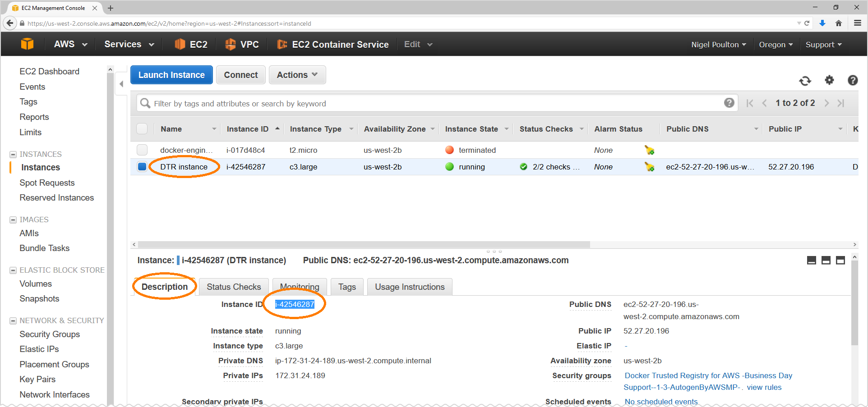Collapse the left navigation pane arrow
Screen dimensions: 868x407
click(x=121, y=84)
